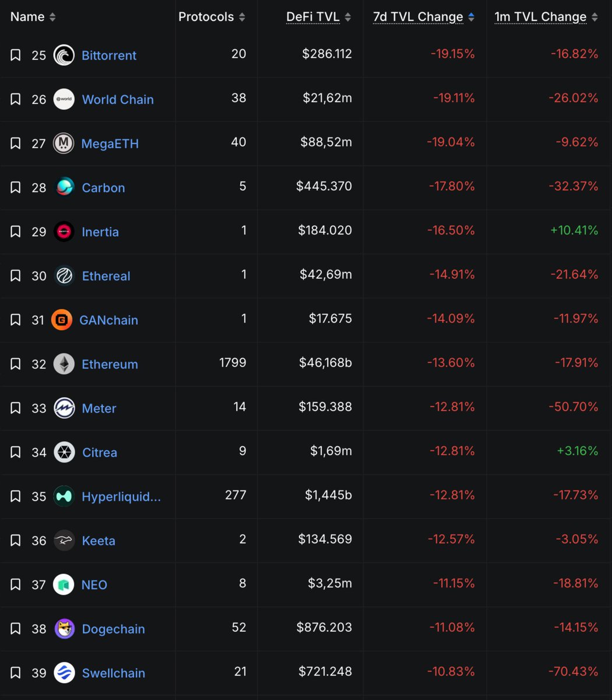Sort by Name column arrows
612x700 pixels.
coord(52,17)
